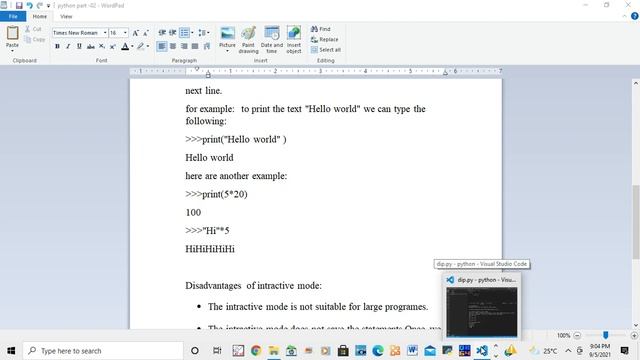Switch to the Home tab

(40, 16)
